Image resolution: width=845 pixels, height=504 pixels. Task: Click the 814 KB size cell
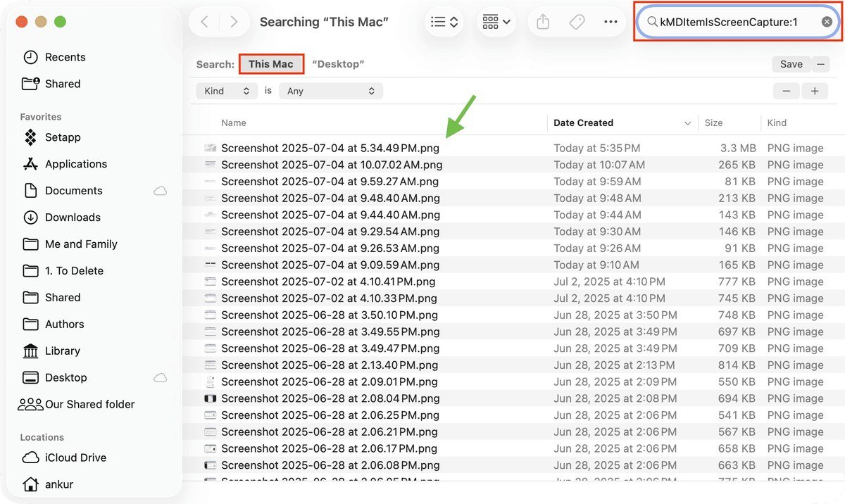[x=737, y=365]
